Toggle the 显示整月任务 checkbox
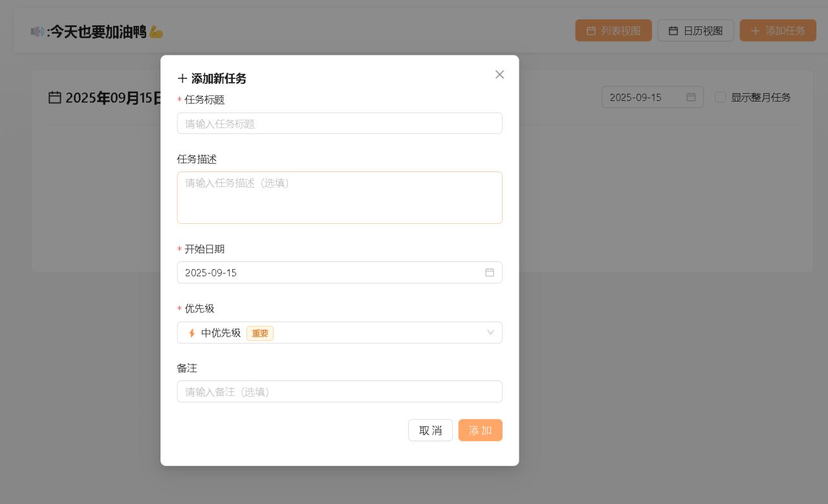Viewport: 828px width, 504px height. coord(720,97)
